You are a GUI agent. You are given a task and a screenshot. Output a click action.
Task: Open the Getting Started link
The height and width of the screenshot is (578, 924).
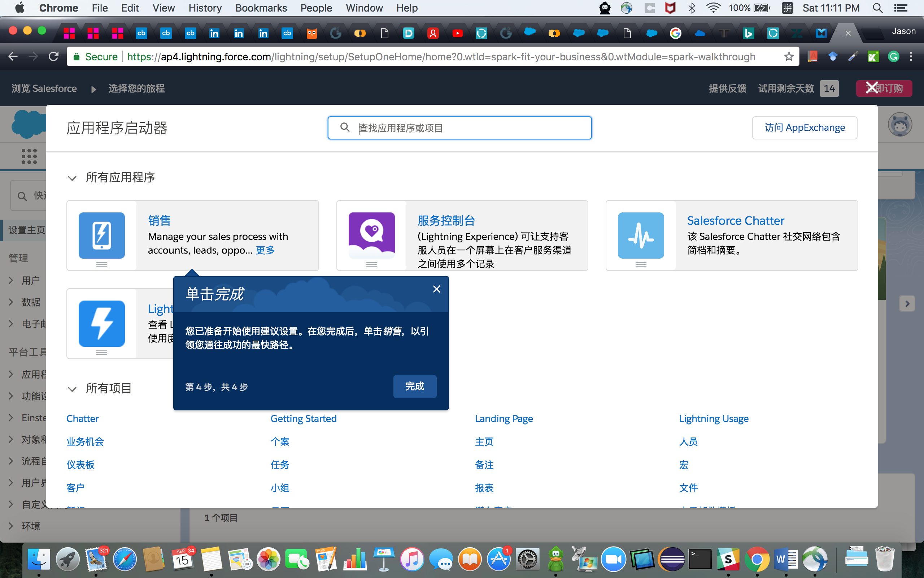[x=304, y=418]
